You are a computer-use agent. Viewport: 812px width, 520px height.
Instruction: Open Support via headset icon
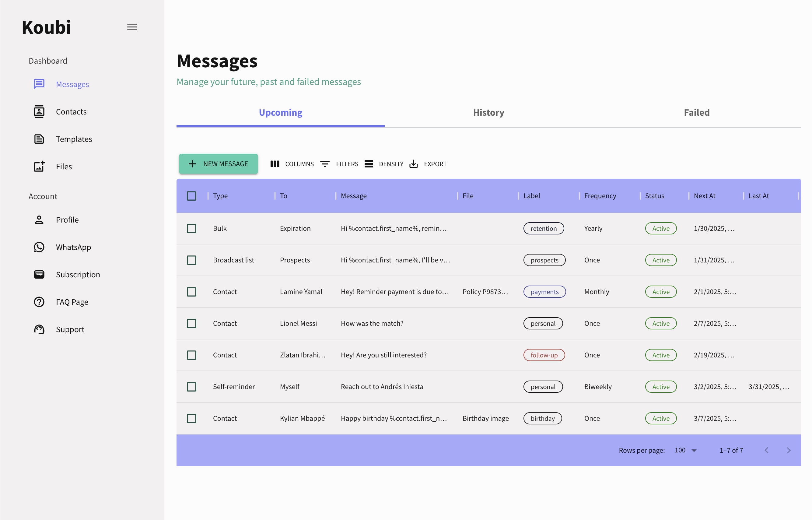pyautogui.click(x=39, y=329)
